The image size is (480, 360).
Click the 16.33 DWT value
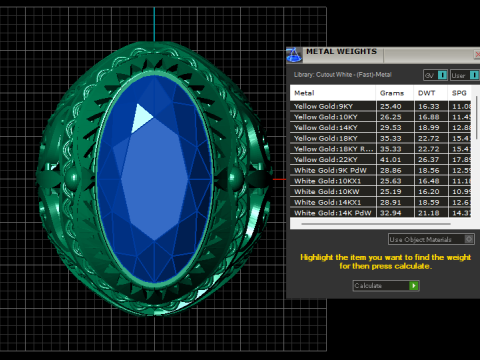pyautogui.click(x=429, y=106)
